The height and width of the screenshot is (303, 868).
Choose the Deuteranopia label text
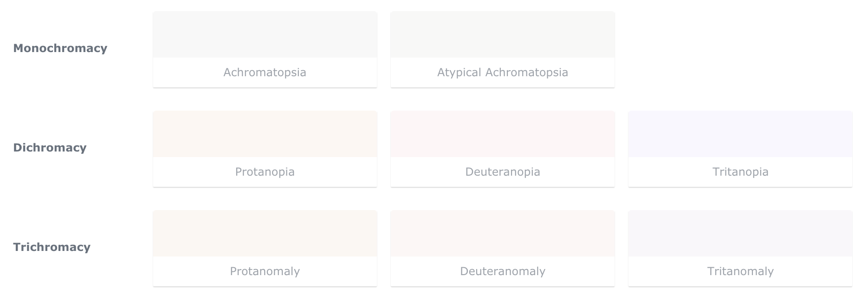click(x=503, y=172)
